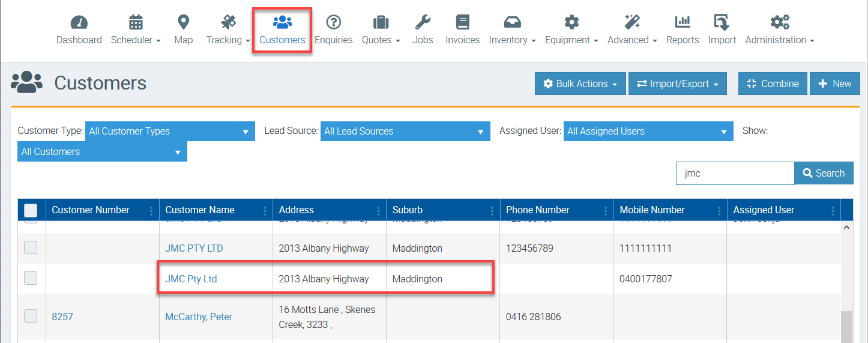Expand the Assigned User filter dropdown
868x343 pixels.
tap(648, 132)
